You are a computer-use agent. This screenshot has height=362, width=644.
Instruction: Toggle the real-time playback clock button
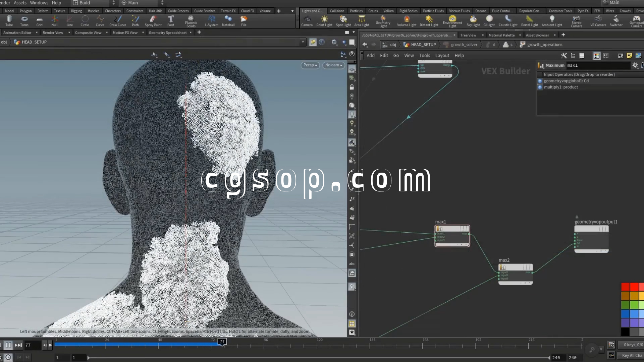click(x=8, y=357)
